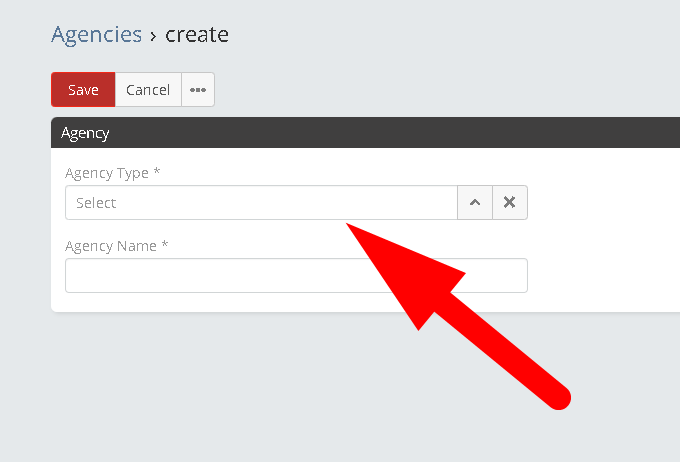Open the more actions ellipsis button
The image size is (680, 462).
[x=198, y=90]
